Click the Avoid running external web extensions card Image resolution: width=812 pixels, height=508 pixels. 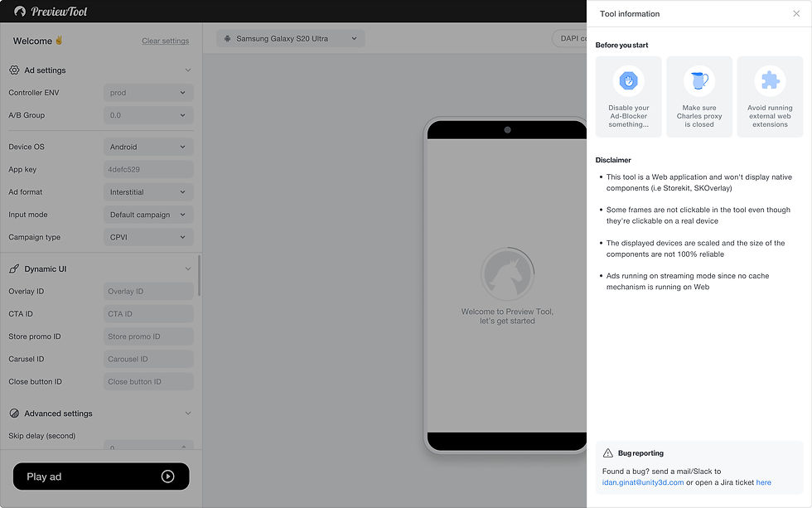(x=770, y=97)
